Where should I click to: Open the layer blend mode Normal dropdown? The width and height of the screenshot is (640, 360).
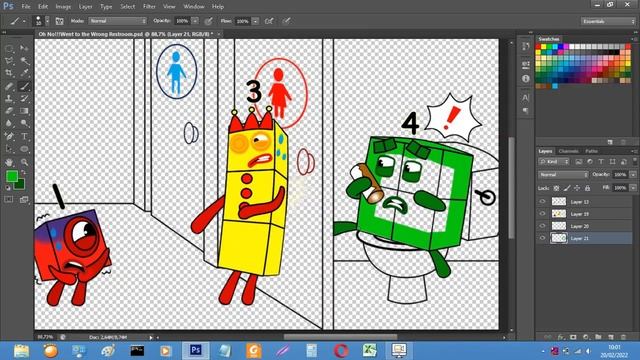tap(562, 175)
